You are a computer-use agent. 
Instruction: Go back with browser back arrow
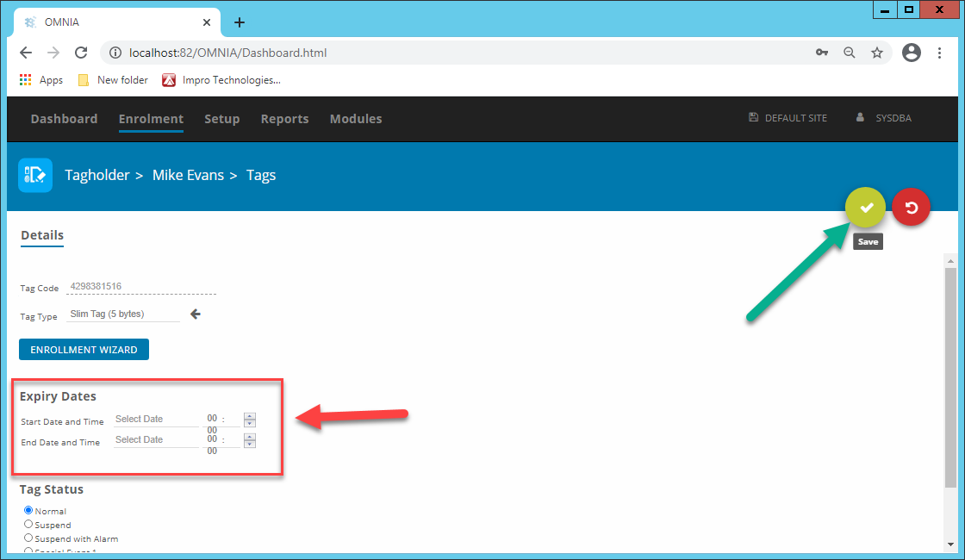pyautogui.click(x=26, y=53)
